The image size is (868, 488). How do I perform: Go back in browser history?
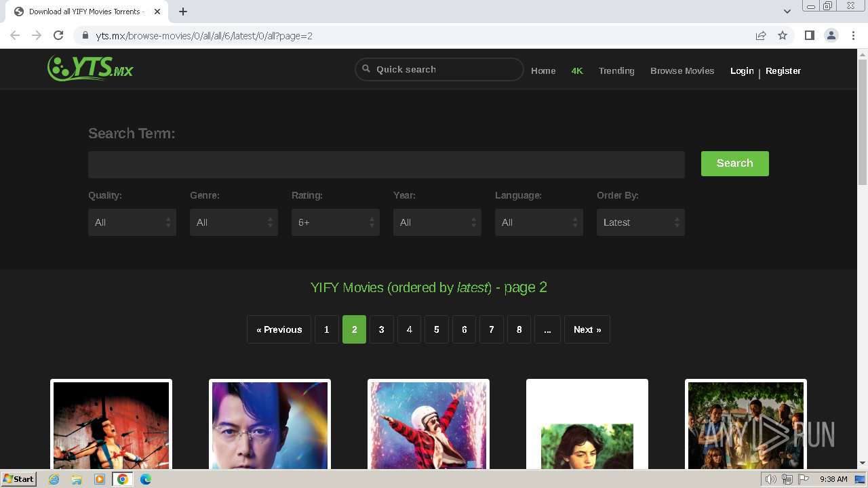(x=15, y=35)
